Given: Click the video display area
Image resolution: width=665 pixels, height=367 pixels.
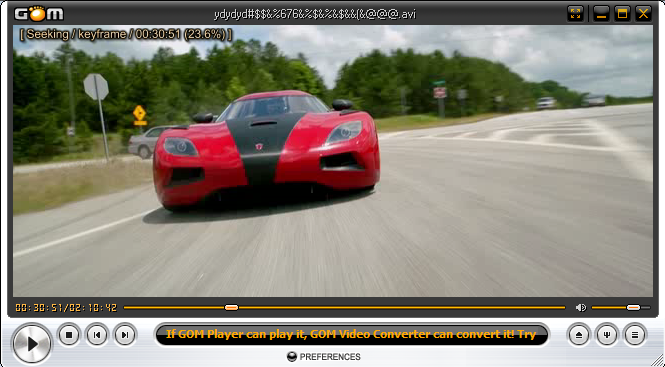Looking at the screenshot, I should 333,161.
